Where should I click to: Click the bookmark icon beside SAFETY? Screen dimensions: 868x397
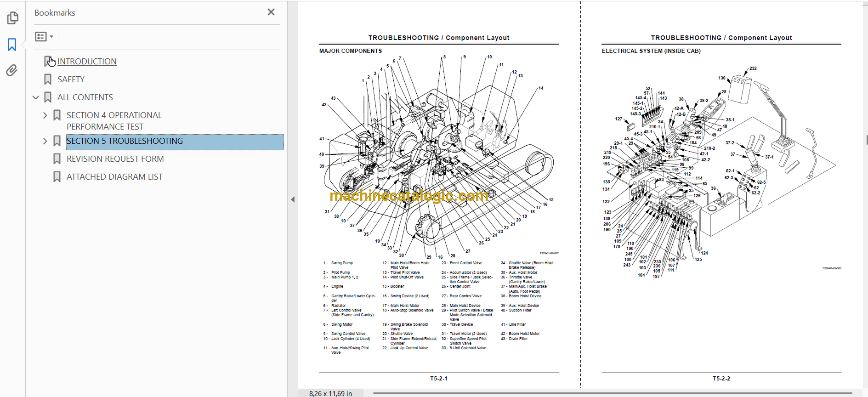pyautogui.click(x=48, y=79)
